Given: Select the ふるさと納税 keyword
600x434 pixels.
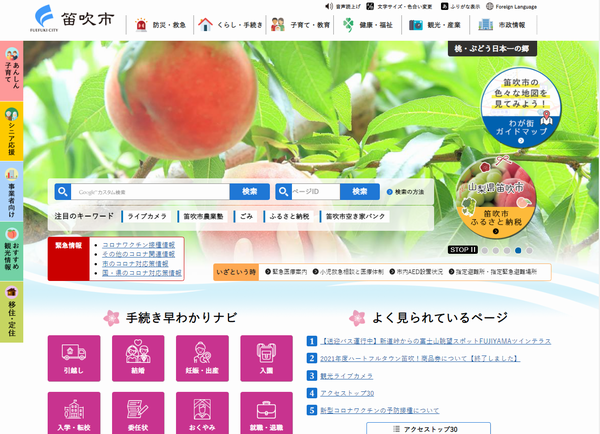Looking at the screenshot, I should coord(289,216).
